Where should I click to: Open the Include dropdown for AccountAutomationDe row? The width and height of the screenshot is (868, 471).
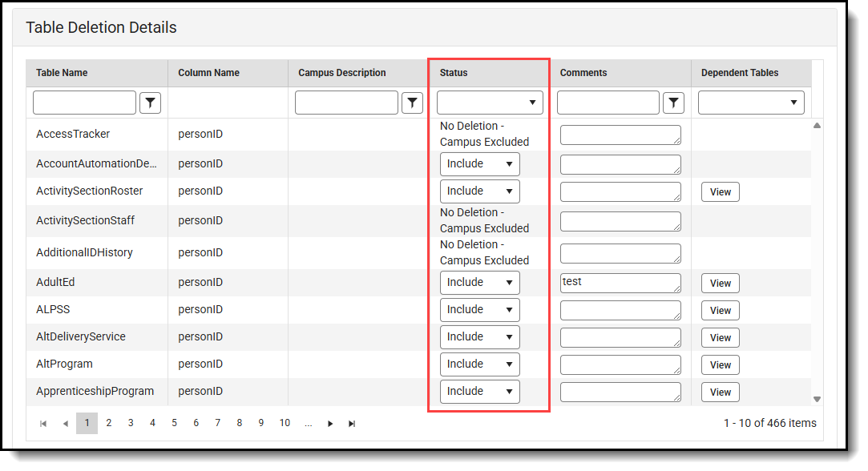479,163
